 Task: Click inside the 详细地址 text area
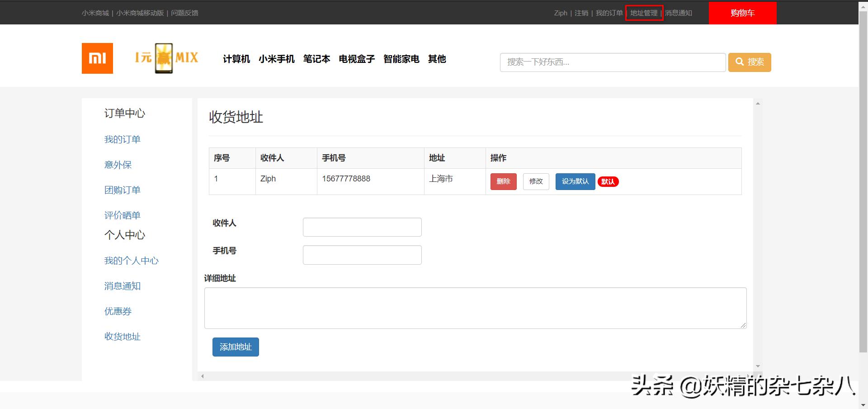pos(475,308)
